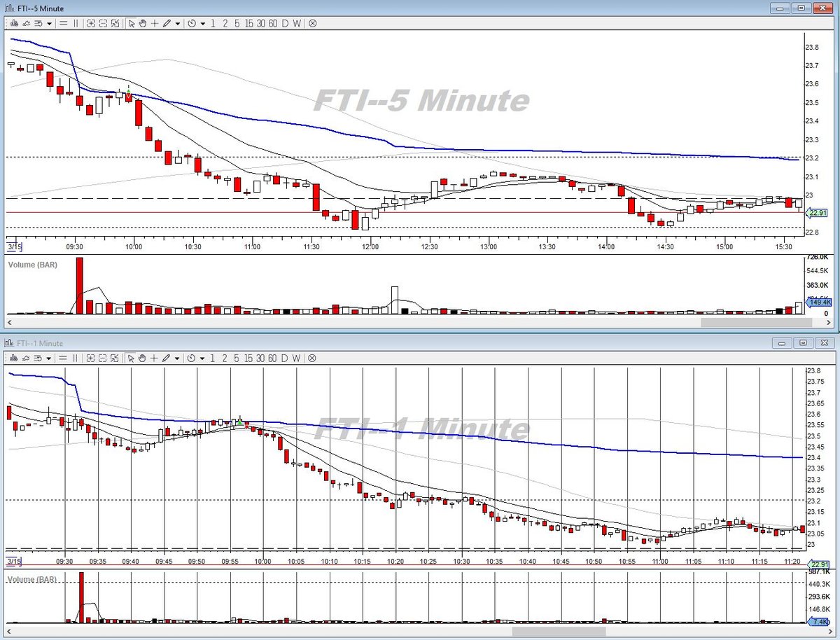Open indicators icon in 1 Minute window toolbar

coord(26,358)
